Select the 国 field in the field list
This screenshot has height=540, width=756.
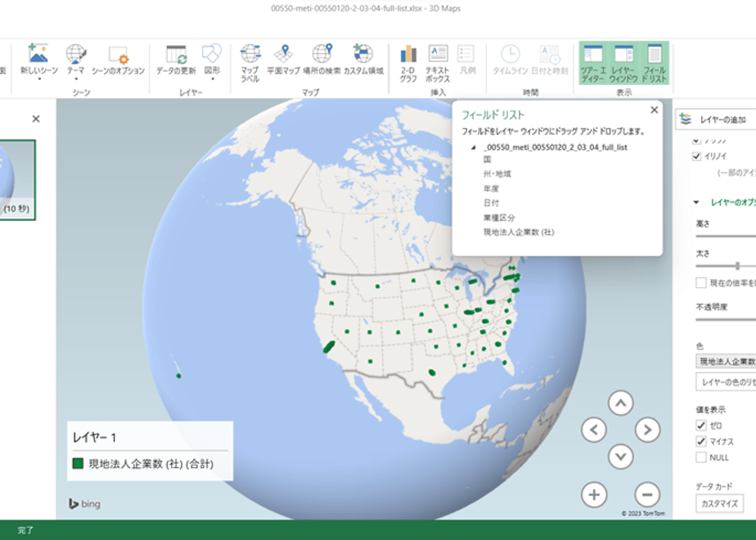pos(488,159)
